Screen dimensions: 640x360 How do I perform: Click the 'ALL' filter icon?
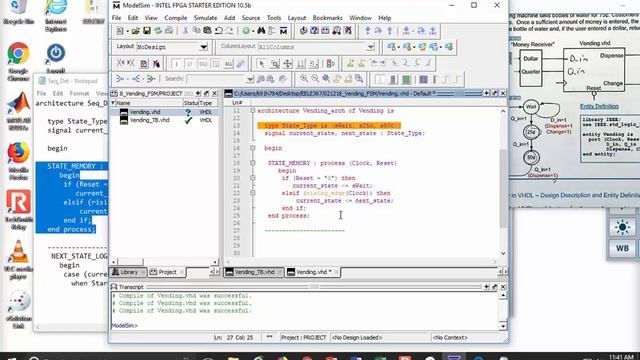point(229,64)
